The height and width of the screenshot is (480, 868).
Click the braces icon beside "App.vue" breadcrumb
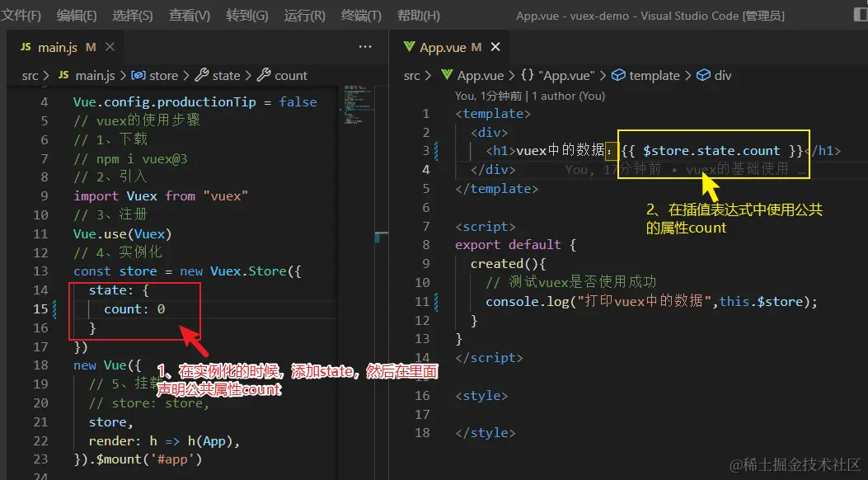pyautogui.click(x=527, y=75)
